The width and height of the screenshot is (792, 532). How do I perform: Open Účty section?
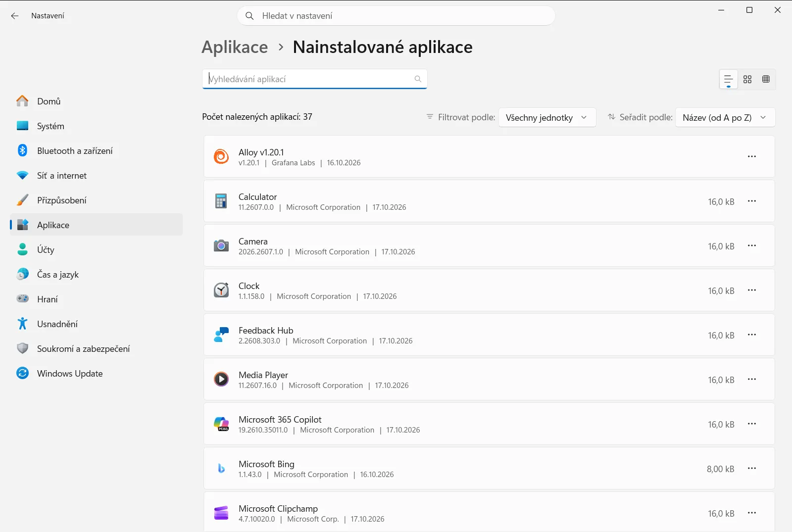coord(96,250)
